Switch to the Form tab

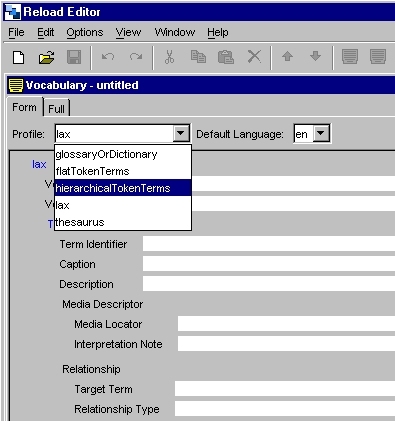(24, 107)
